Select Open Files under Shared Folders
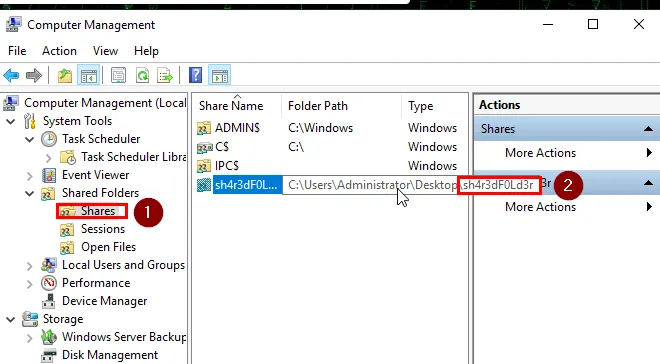The image size is (660, 364). [109, 247]
